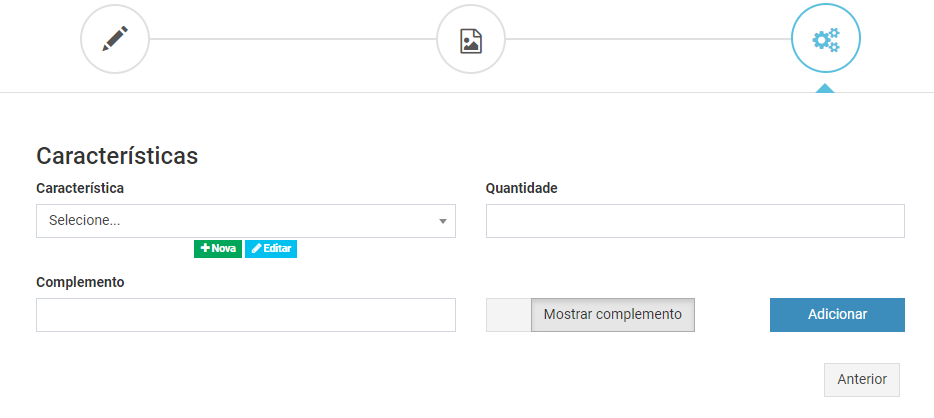
Task: Open the Característica Selecione dropdown
Action: [246, 221]
